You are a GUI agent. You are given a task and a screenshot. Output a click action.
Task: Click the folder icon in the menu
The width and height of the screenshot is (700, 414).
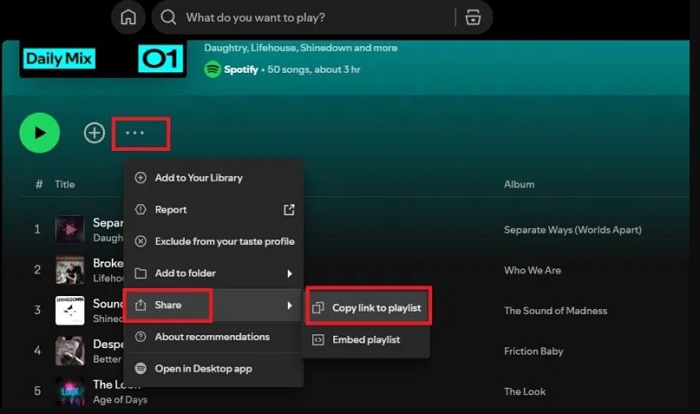pyautogui.click(x=141, y=273)
